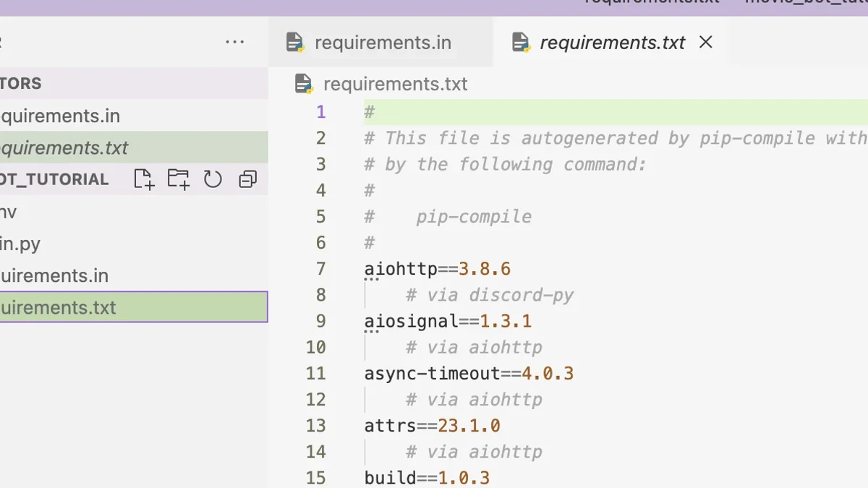
Task: Create a new folder in the explorer
Action: click(179, 179)
